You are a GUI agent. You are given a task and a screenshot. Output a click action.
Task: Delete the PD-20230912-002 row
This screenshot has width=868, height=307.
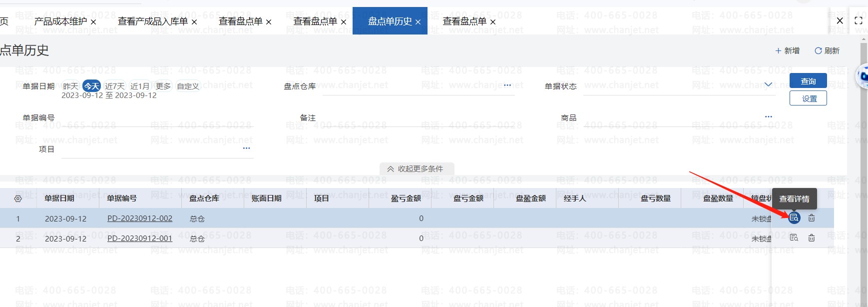click(x=812, y=218)
